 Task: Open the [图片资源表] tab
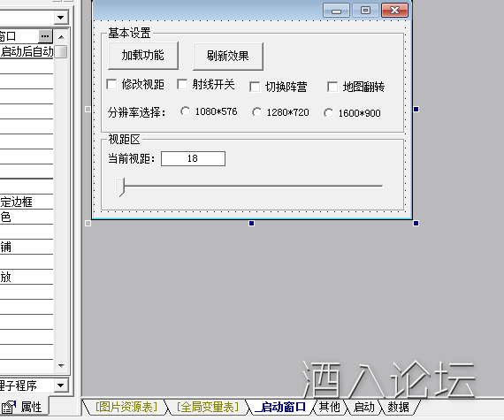click(x=126, y=407)
